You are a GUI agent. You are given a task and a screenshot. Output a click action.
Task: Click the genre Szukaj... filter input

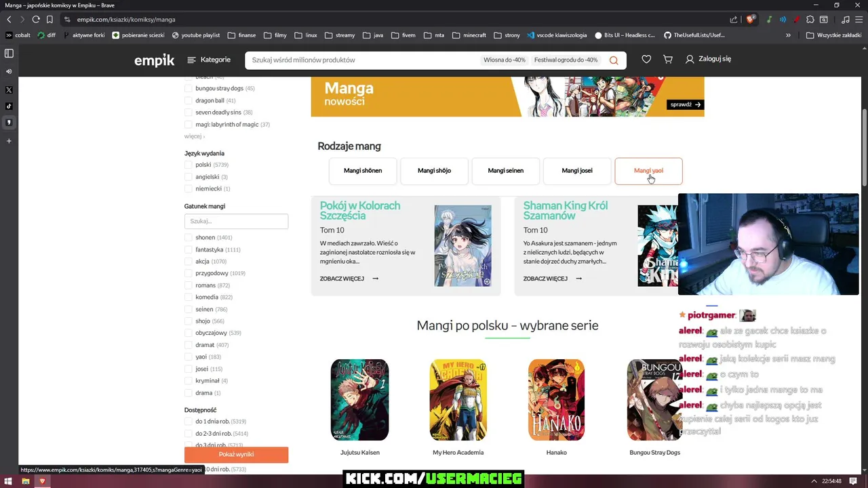236,221
